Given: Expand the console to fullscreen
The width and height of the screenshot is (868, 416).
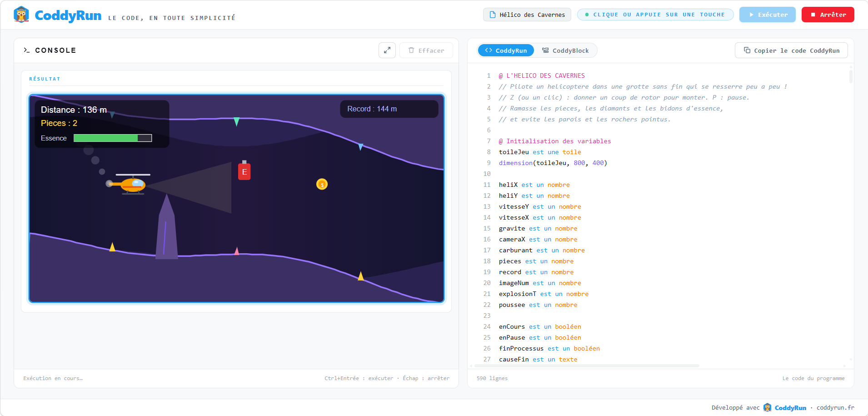Looking at the screenshot, I should point(387,50).
